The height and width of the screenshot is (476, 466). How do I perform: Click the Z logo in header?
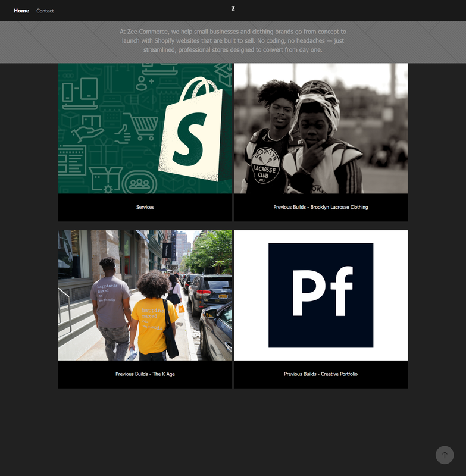[x=233, y=8]
